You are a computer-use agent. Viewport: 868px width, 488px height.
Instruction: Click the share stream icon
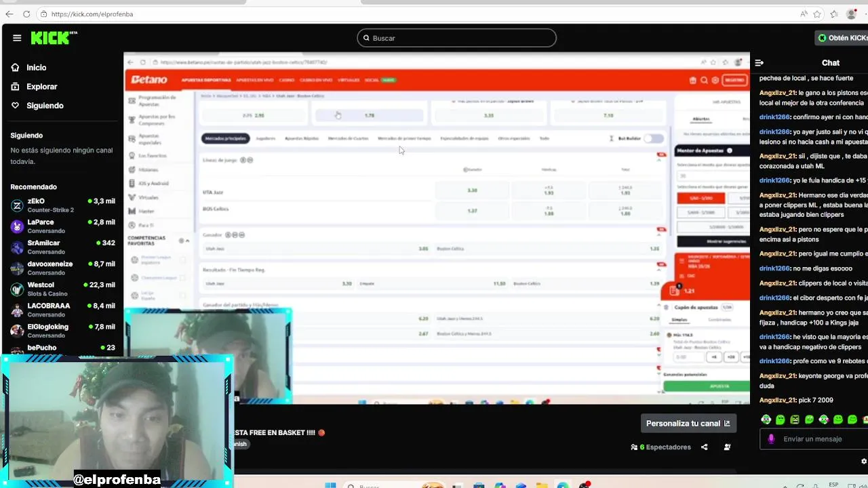point(704,447)
